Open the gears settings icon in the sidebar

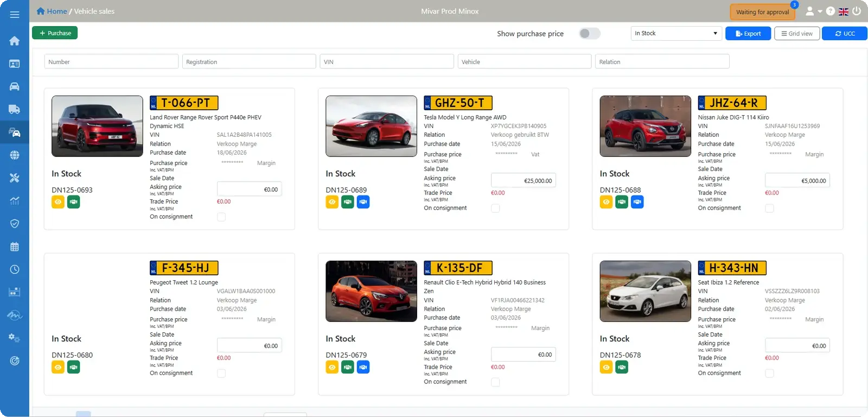pos(15,338)
